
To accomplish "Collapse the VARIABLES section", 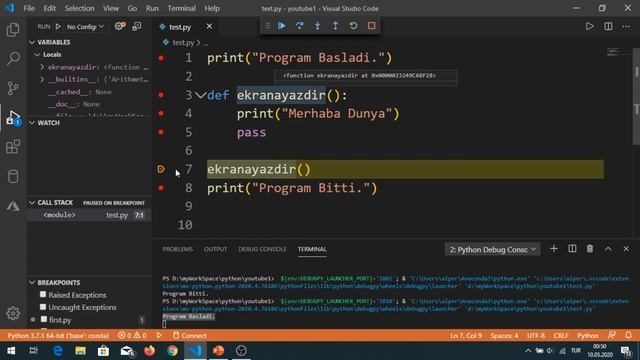I will pyautogui.click(x=32, y=42).
